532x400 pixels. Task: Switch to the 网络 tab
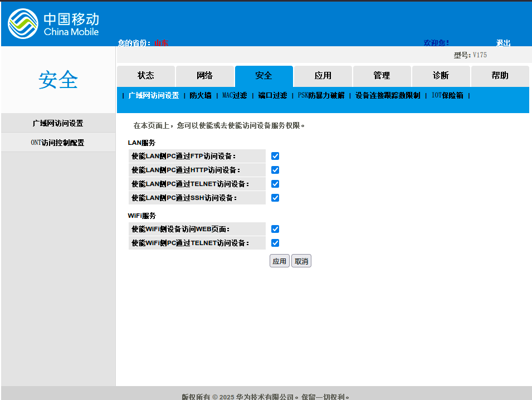pos(204,76)
